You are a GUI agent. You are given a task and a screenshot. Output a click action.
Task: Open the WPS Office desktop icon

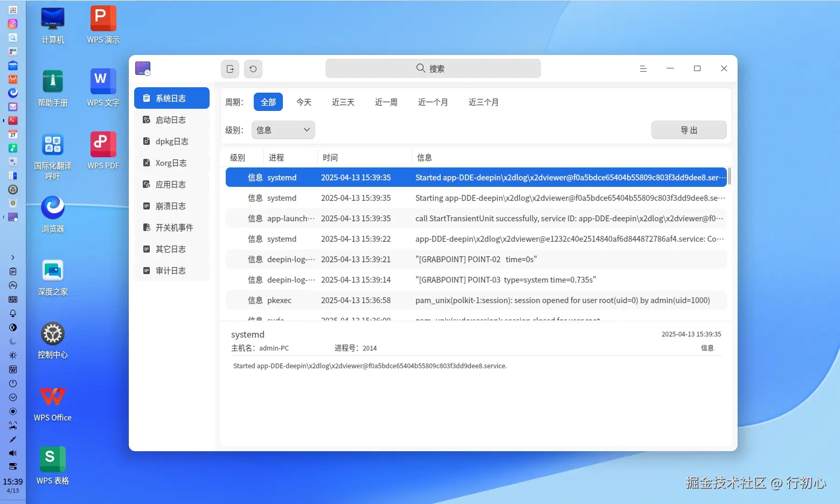coord(53,403)
